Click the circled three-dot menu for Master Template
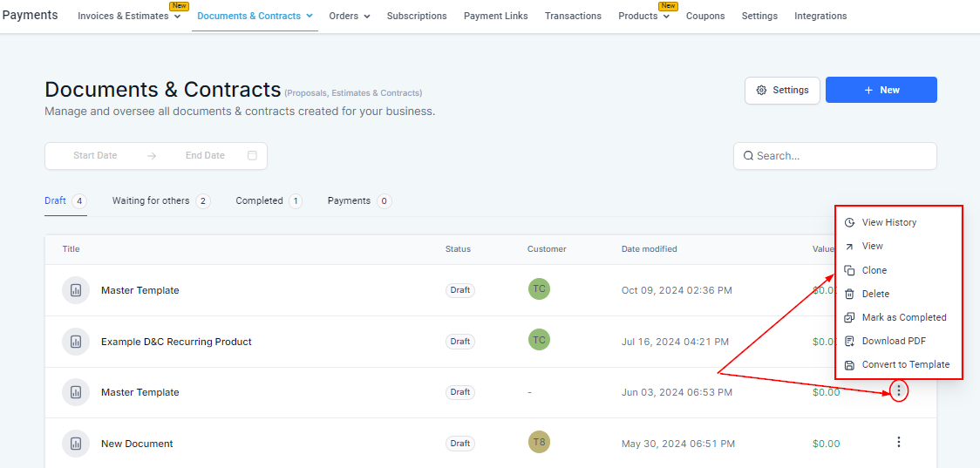Viewport: 980px width, 468px height. click(899, 392)
